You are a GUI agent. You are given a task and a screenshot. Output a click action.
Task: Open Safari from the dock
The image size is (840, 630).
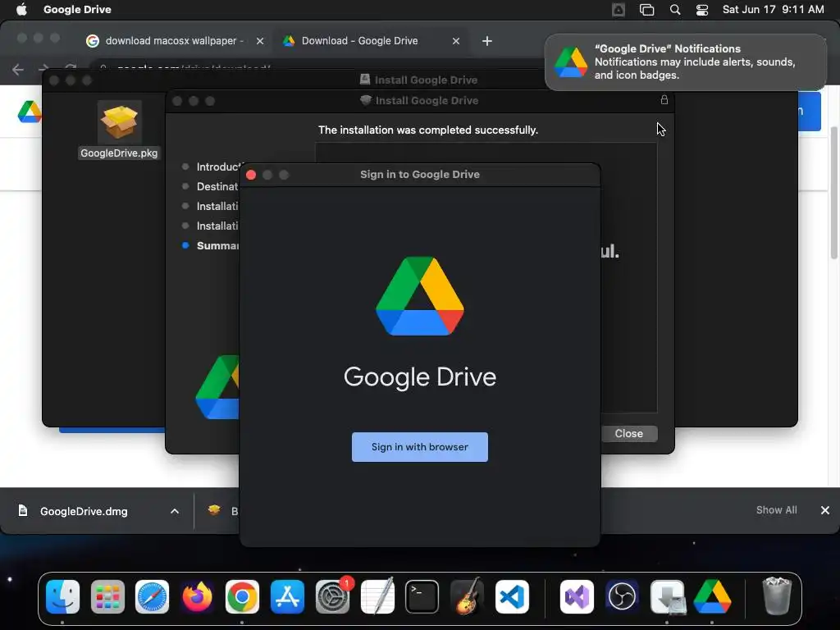pyautogui.click(x=152, y=596)
